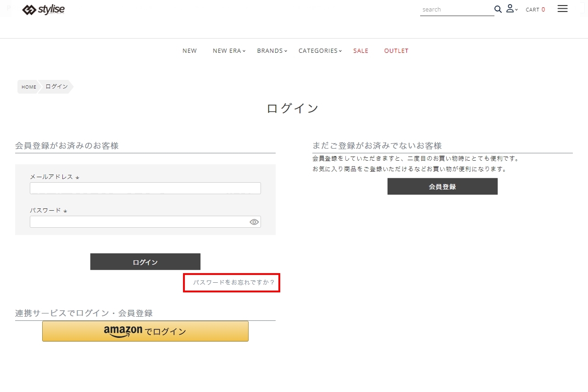Open the hamburger menu icon

[562, 9]
